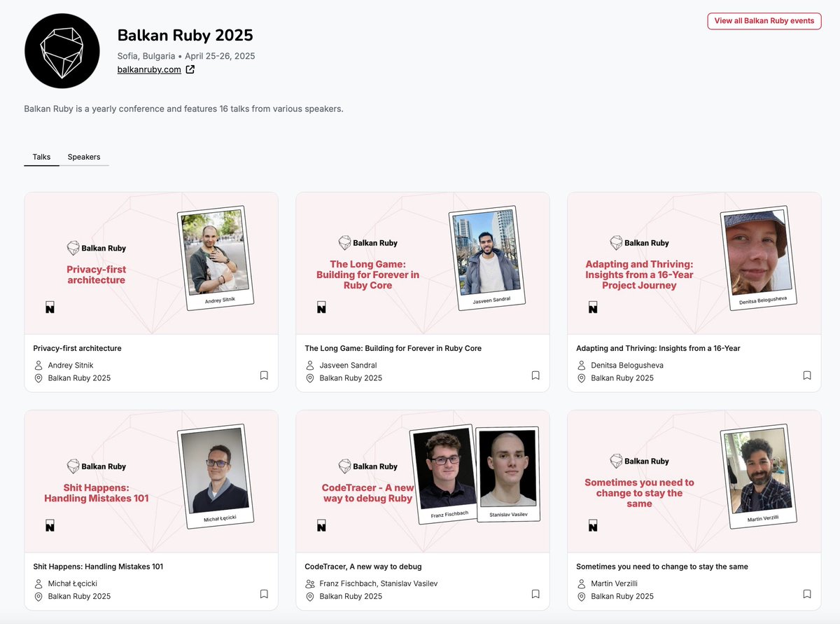The width and height of the screenshot is (840, 624).
Task: Click Balkan Ruby 2025 under Denitsa Belogusheva
Action: pos(622,378)
